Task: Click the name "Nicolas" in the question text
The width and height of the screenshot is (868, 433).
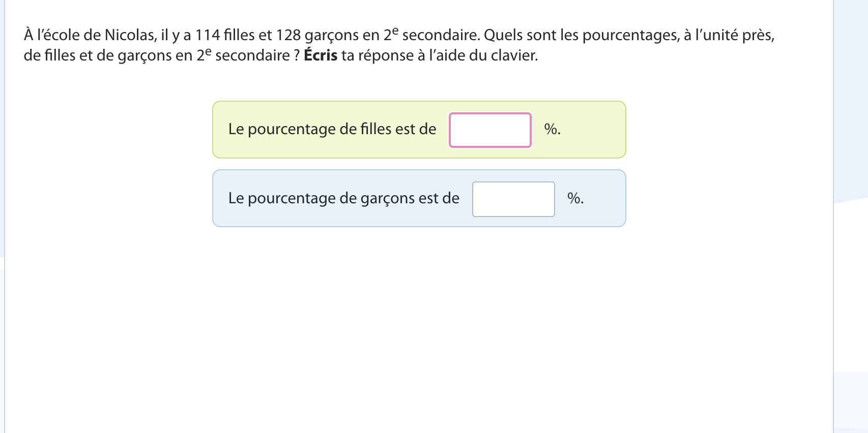Action: click(x=130, y=35)
